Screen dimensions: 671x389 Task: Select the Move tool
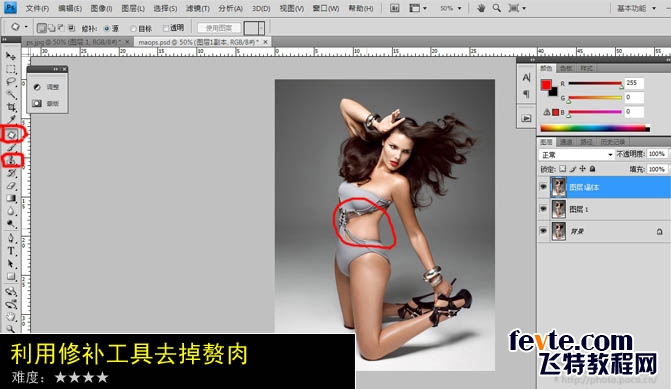coord(11,56)
